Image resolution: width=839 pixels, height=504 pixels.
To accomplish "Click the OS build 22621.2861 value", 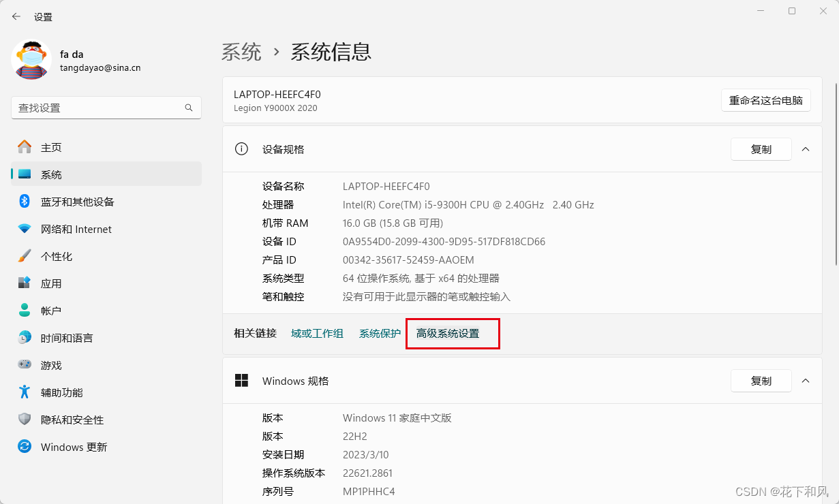I will [367, 473].
